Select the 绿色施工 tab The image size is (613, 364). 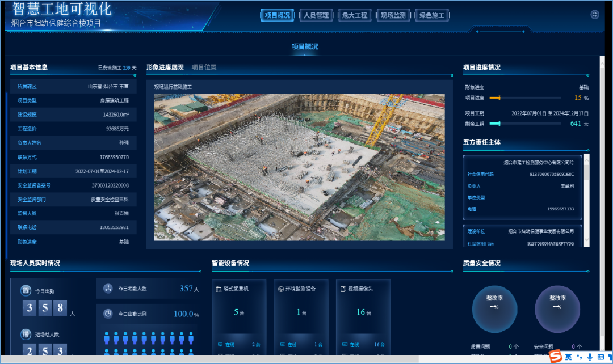[432, 15]
